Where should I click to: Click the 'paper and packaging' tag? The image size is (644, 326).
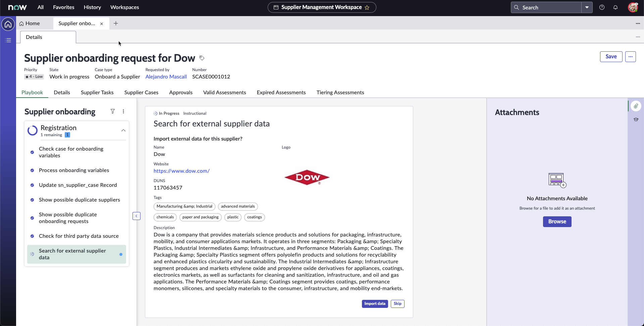pos(200,217)
